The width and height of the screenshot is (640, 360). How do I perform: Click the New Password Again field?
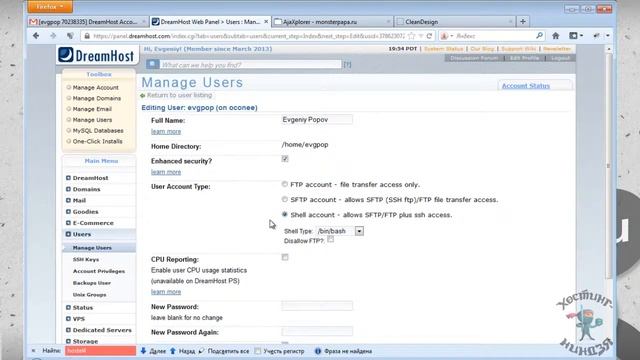317,331
